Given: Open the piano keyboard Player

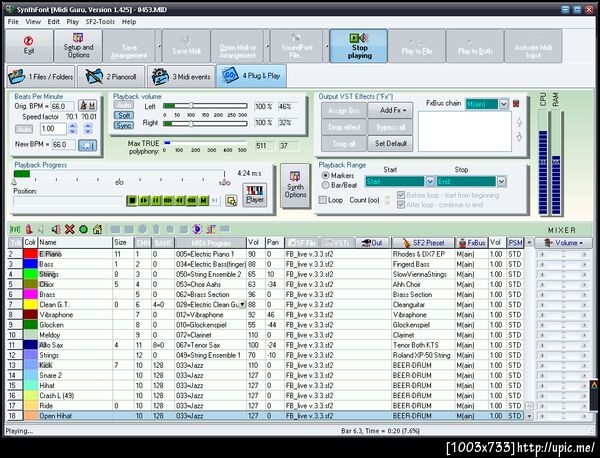Looking at the screenshot, I should [254, 195].
